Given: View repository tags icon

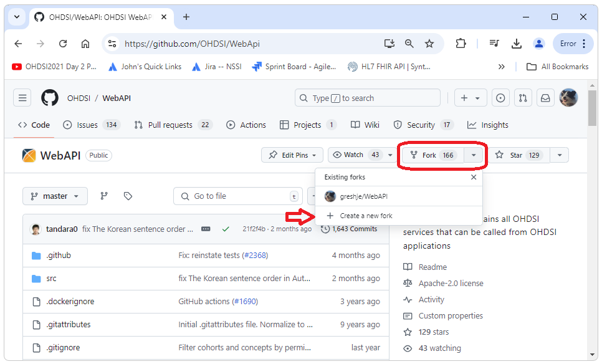Looking at the screenshot, I should (128, 196).
